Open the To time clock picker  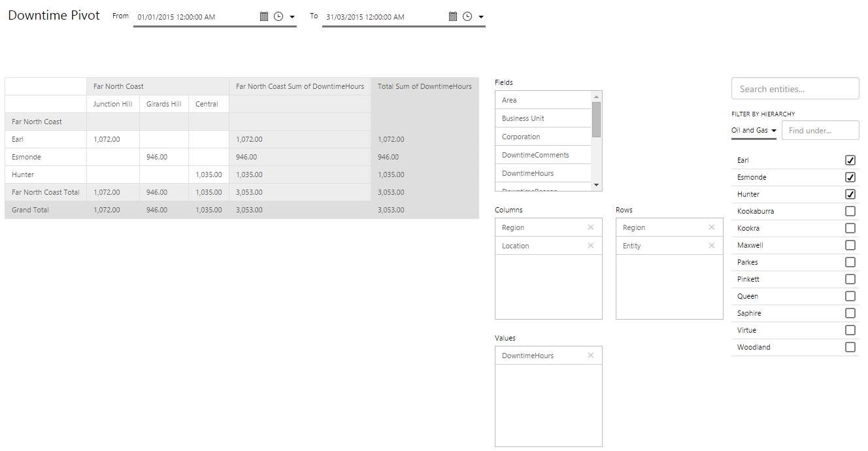point(467,17)
